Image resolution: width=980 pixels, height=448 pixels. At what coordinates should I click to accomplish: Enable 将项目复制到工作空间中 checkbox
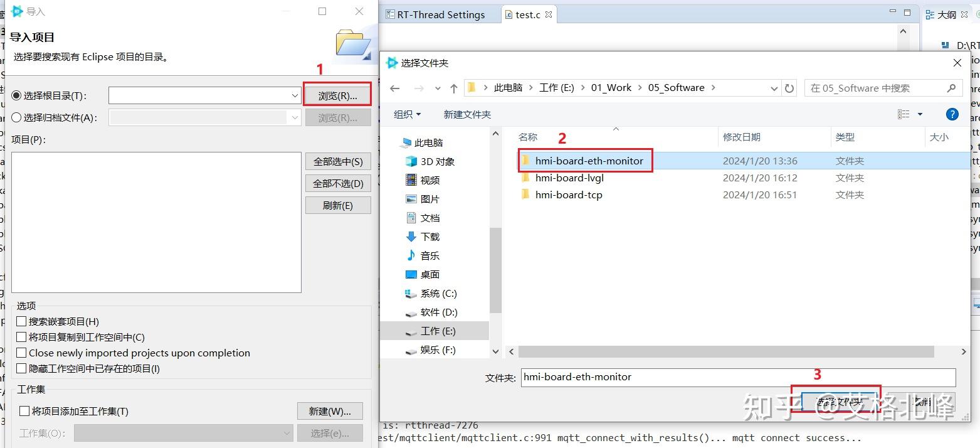tap(21, 337)
